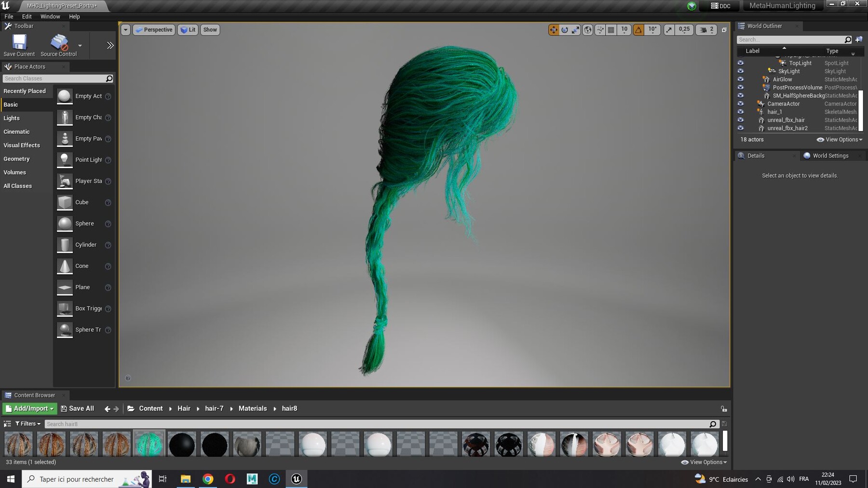Toggle the grid snapping icon in the viewport
868x488 pixels.
coord(611,30)
